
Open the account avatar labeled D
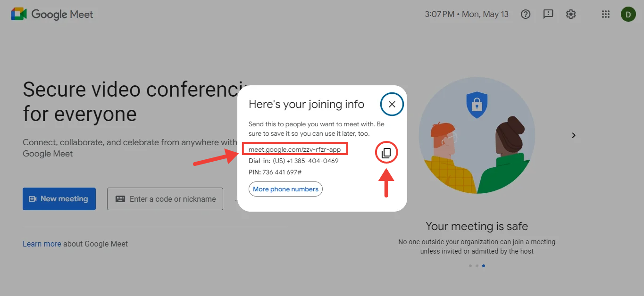(628, 14)
